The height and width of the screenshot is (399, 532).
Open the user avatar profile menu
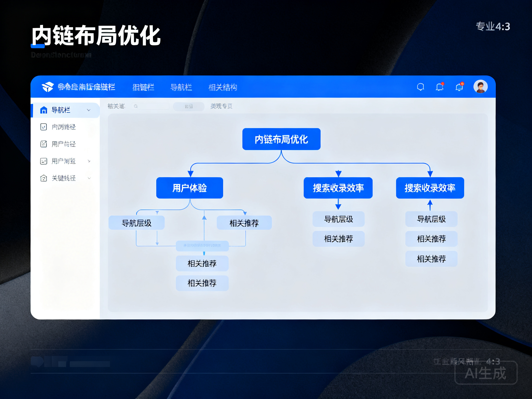(480, 86)
